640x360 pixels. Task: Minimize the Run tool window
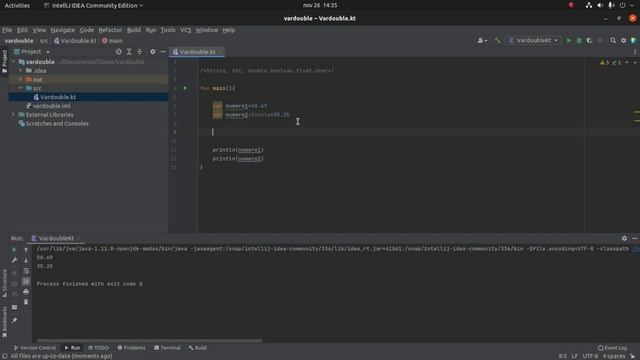[635, 238]
